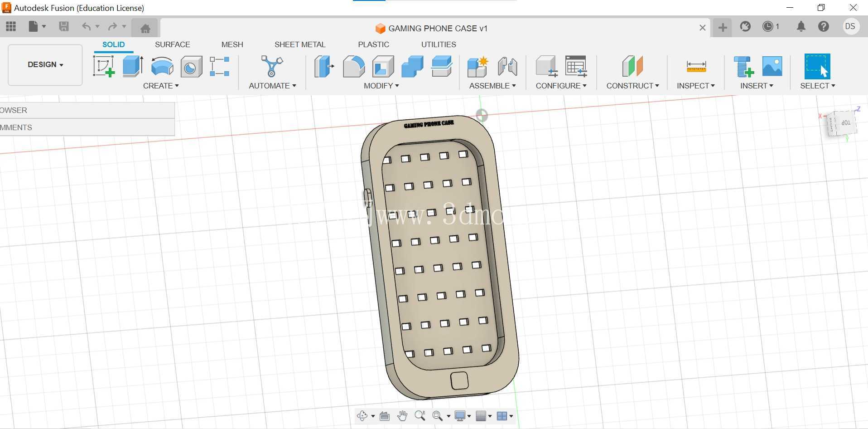The image size is (868, 429).
Task: Open the Viewports layout icon
Action: (x=502, y=416)
